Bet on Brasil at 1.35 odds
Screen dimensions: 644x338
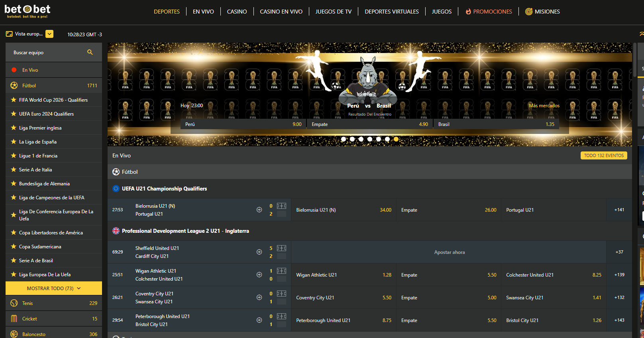click(496, 124)
